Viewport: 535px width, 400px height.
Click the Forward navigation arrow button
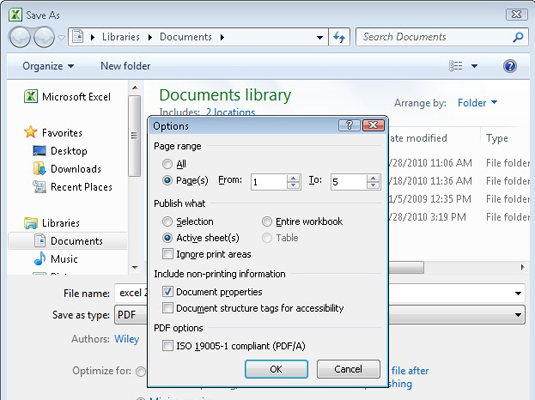coord(44,37)
